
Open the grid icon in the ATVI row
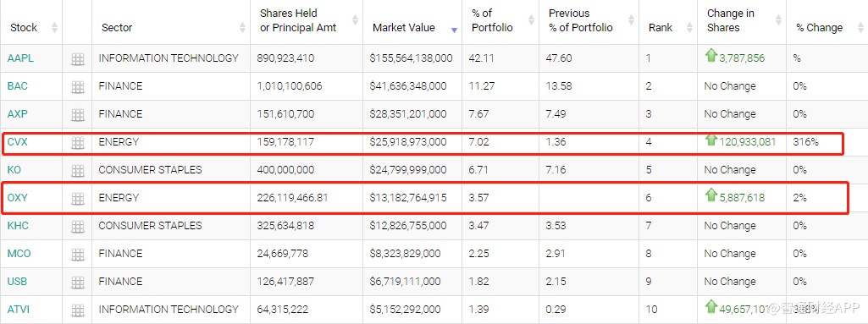(x=78, y=310)
